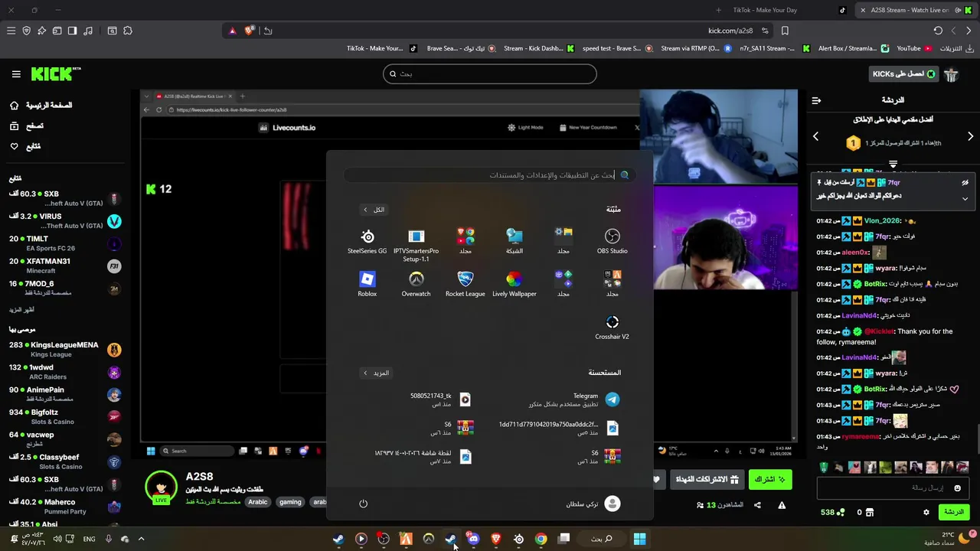Go to the previous gift leaderboard slide
Image resolution: width=980 pixels, height=551 pixels.
(815, 136)
